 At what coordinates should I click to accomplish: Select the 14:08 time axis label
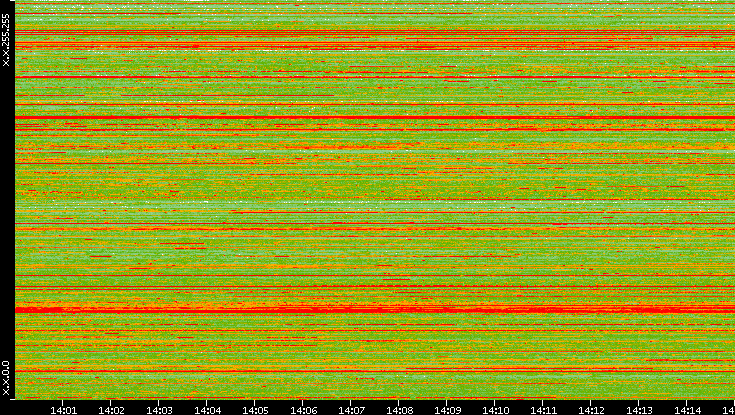click(x=398, y=410)
